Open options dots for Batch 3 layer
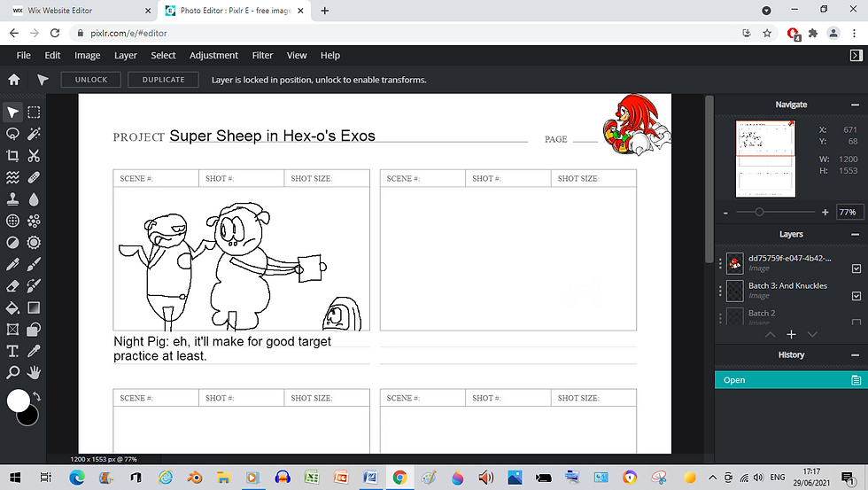The height and width of the screenshot is (490, 868). pos(720,291)
